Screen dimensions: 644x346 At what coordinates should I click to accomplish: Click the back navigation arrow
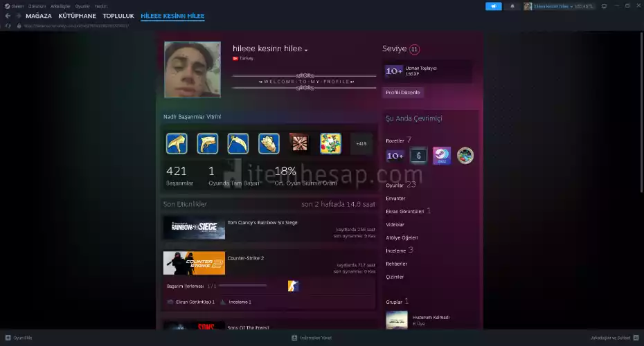coord(8,16)
